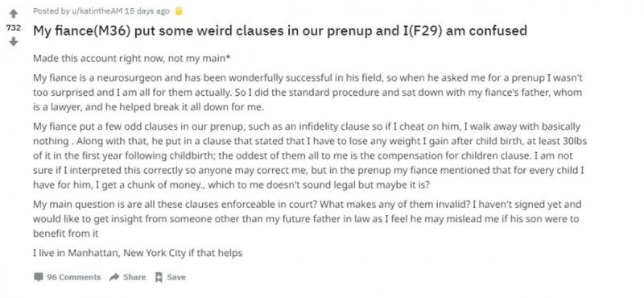
Task: Click the paragraph starting 'My main question is'
Action: pos(308,219)
